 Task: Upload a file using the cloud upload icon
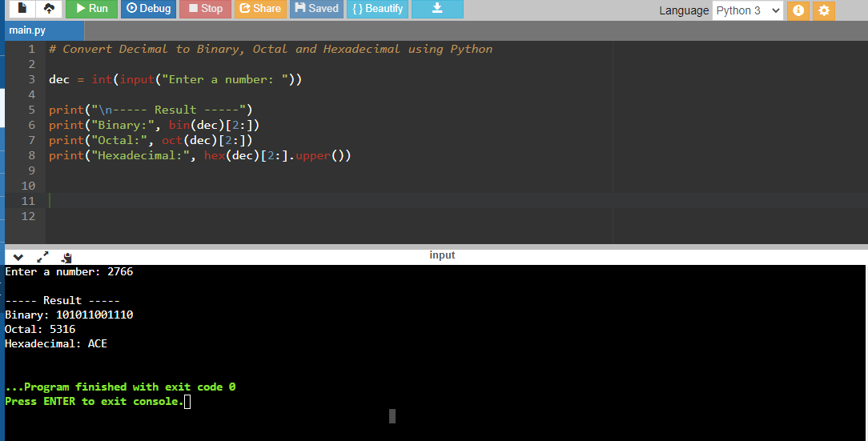point(50,9)
